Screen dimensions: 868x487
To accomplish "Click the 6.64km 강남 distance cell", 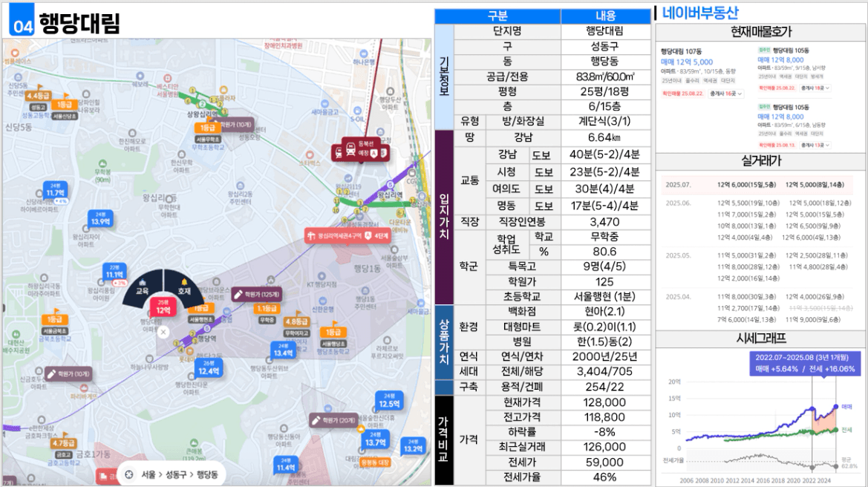I will pyautogui.click(x=605, y=137).
